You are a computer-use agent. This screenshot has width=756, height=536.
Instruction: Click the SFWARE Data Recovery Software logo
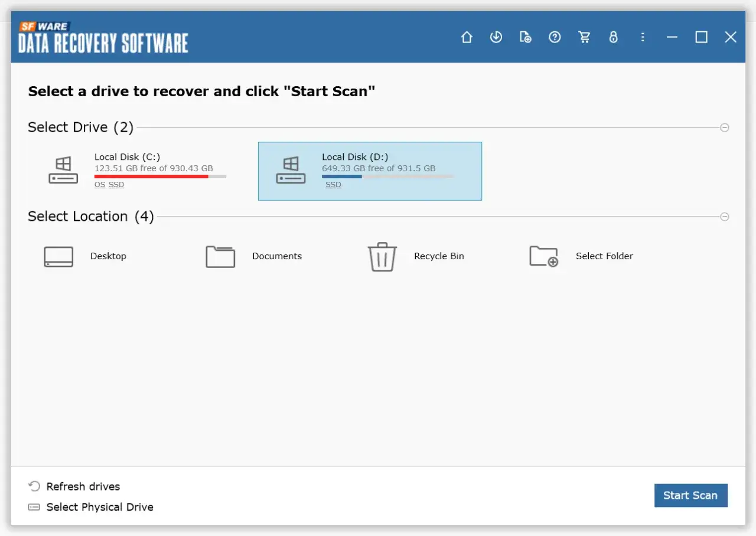tap(103, 37)
